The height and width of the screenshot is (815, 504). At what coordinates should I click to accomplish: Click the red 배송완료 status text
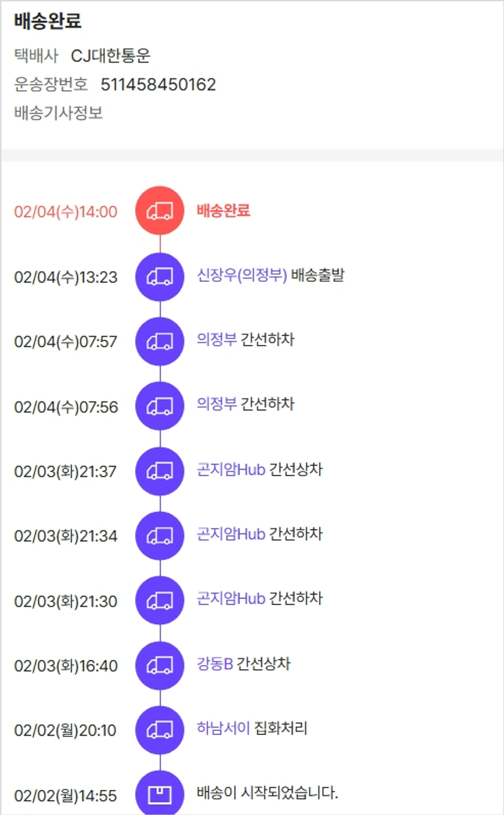point(223,210)
